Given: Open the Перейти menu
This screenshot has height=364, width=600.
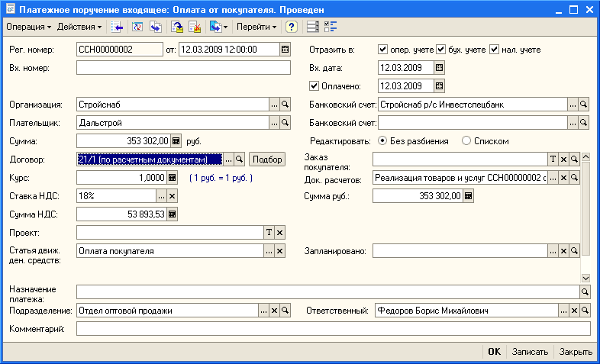Looking at the screenshot, I should click(256, 27).
